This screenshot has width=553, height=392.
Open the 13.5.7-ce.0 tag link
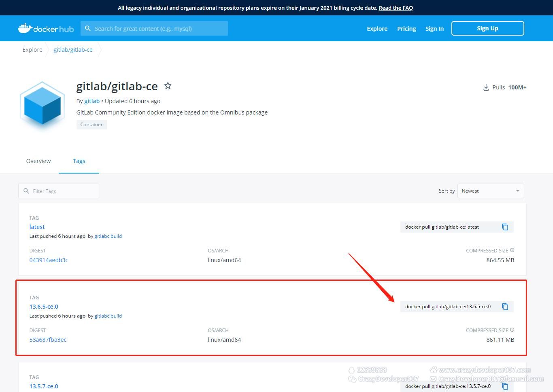(x=44, y=386)
